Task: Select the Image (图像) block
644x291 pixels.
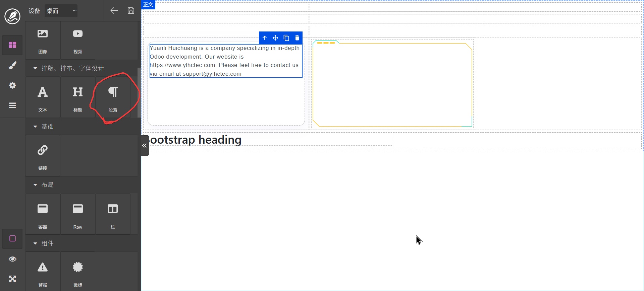Action: pos(43,41)
